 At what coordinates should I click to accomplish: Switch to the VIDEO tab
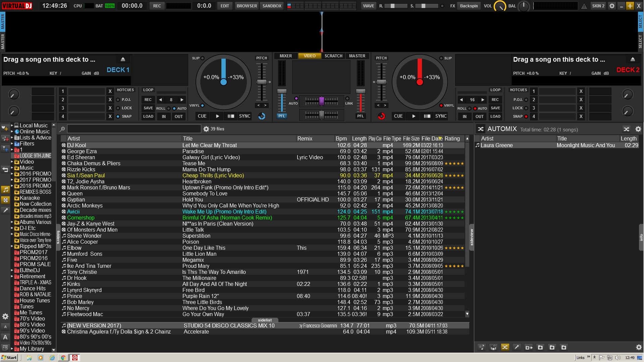(310, 56)
